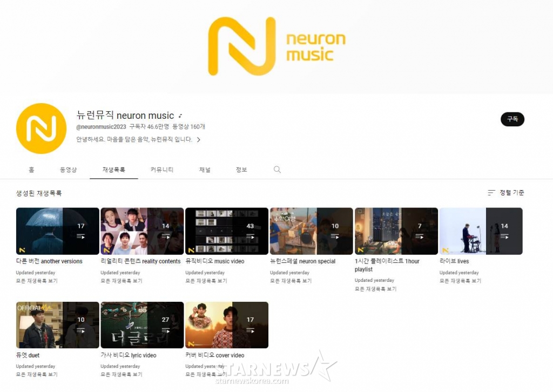Click the 생성된 재생목록 section heading

[x=39, y=193]
